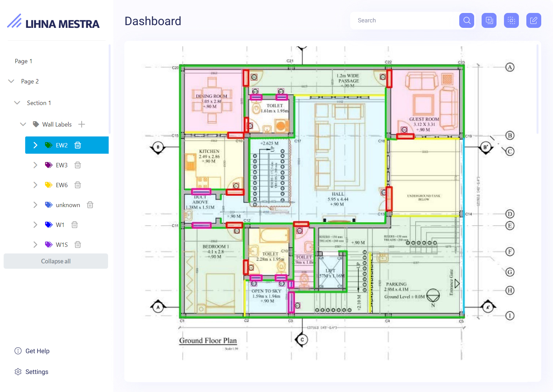Click the trash icon next to W1S
This screenshot has width=553, height=392.
click(78, 244)
